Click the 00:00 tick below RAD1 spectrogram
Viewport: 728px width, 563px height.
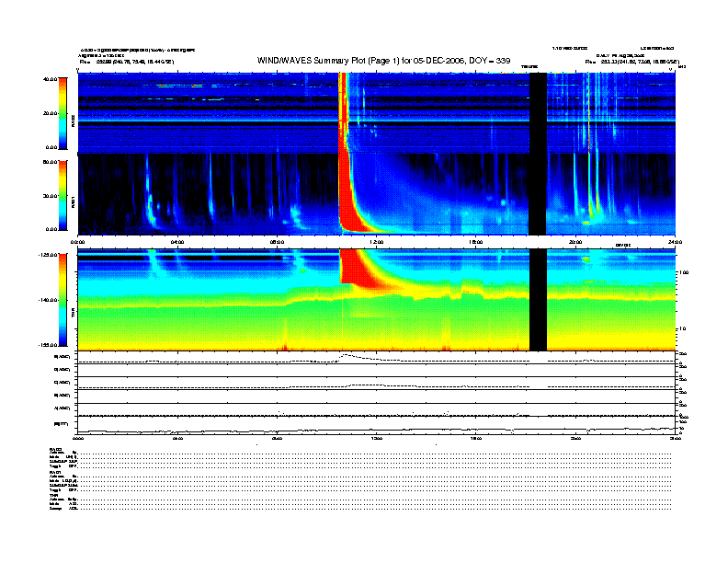coord(77,242)
